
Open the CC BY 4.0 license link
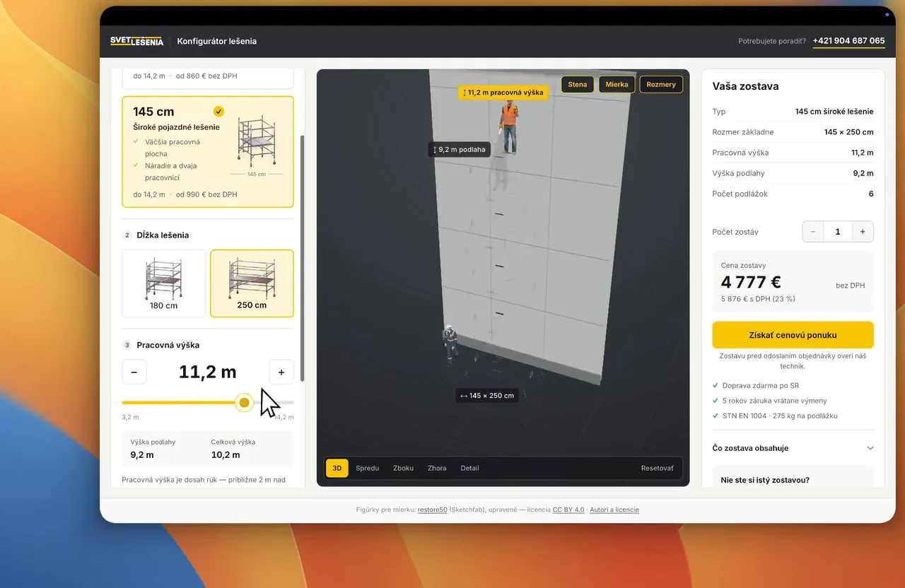[x=568, y=510]
